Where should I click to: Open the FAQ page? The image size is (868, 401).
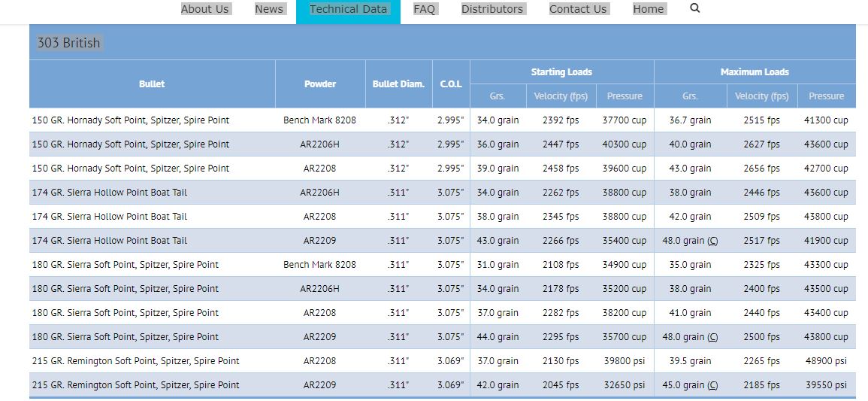pyautogui.click(x=425, y=9)
